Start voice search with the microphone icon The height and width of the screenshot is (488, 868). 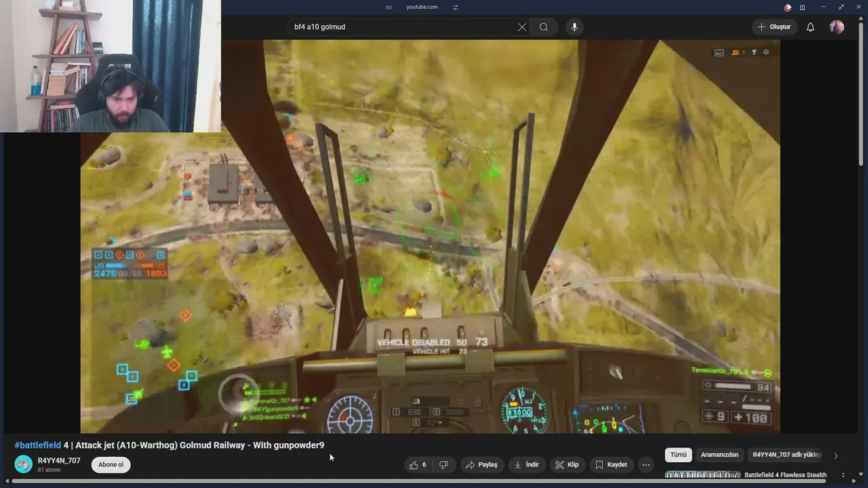[574, 27]
